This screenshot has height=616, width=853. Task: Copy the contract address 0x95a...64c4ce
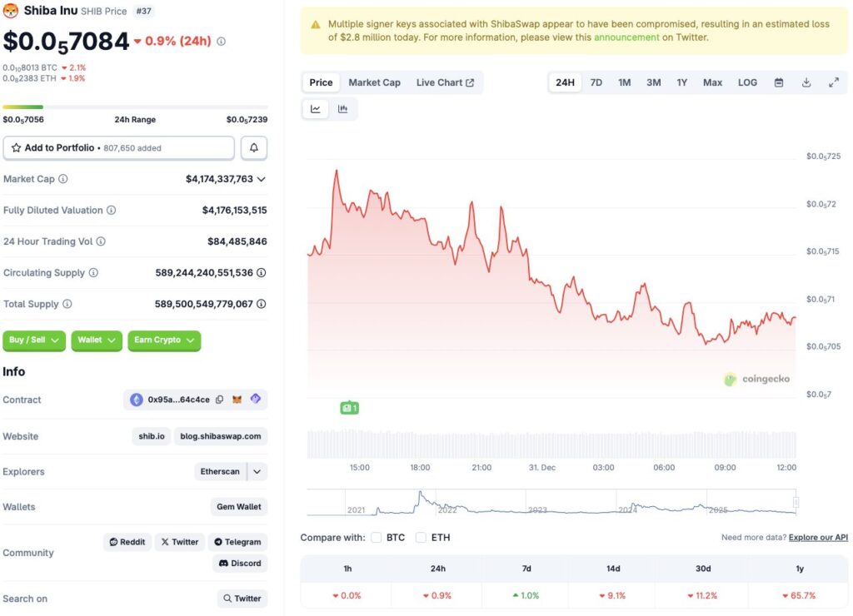point(219,400)
